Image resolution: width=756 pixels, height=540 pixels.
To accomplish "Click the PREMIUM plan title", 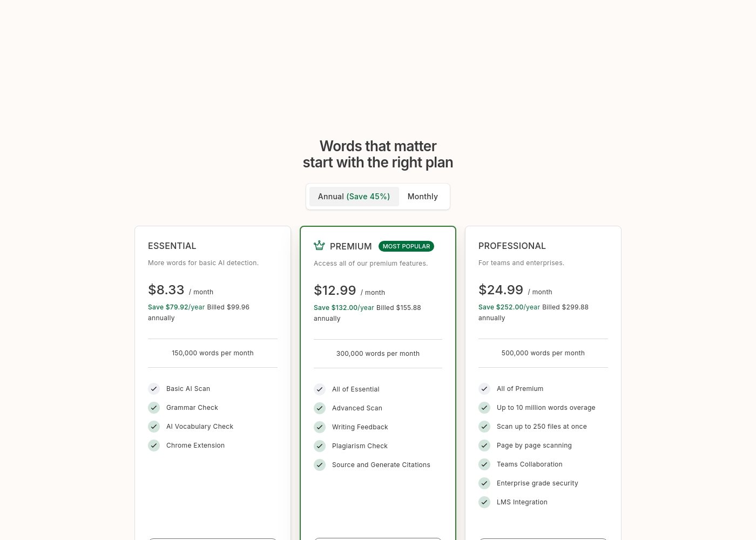I will pos(351,246).
